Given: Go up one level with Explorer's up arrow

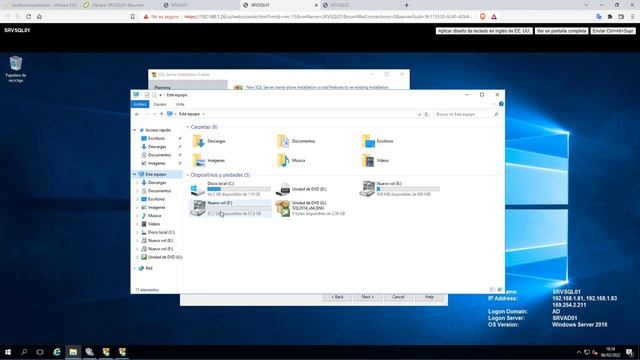Looking at the screenshot, I should pyautogui.click(x=162, y=114).
